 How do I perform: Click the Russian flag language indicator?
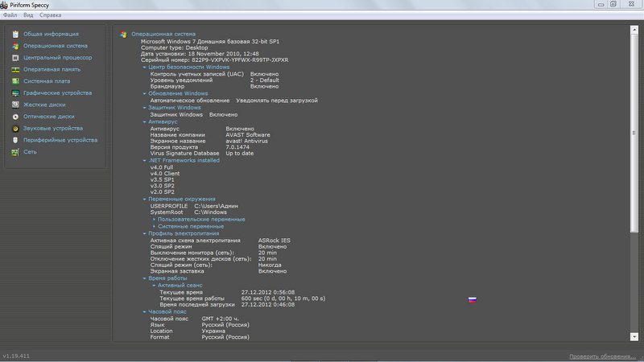(x=473, y=300)
